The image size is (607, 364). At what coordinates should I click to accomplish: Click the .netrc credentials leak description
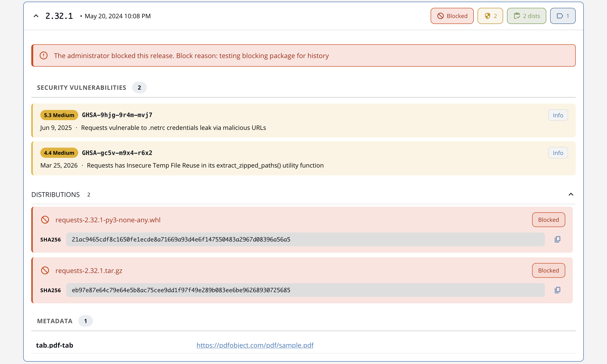pyautogui.click(x=174, y=128)
